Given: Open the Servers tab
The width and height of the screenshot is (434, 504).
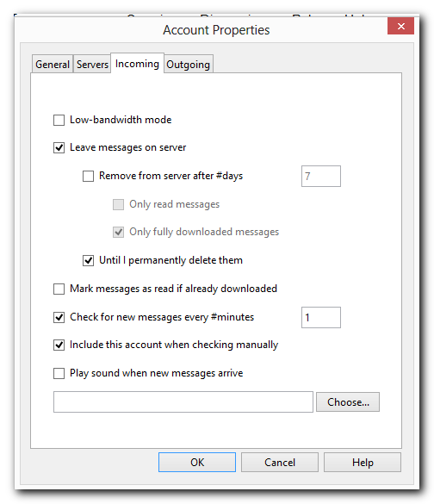Looking at the screenshot, I should [x=92, y=65].
